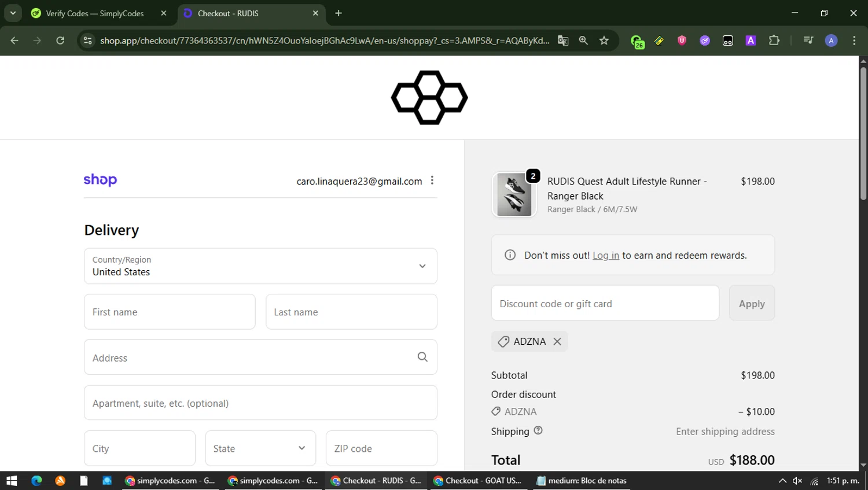Open the first simplycodes.com taskbar window
The image size is (868, 490).
171,481
